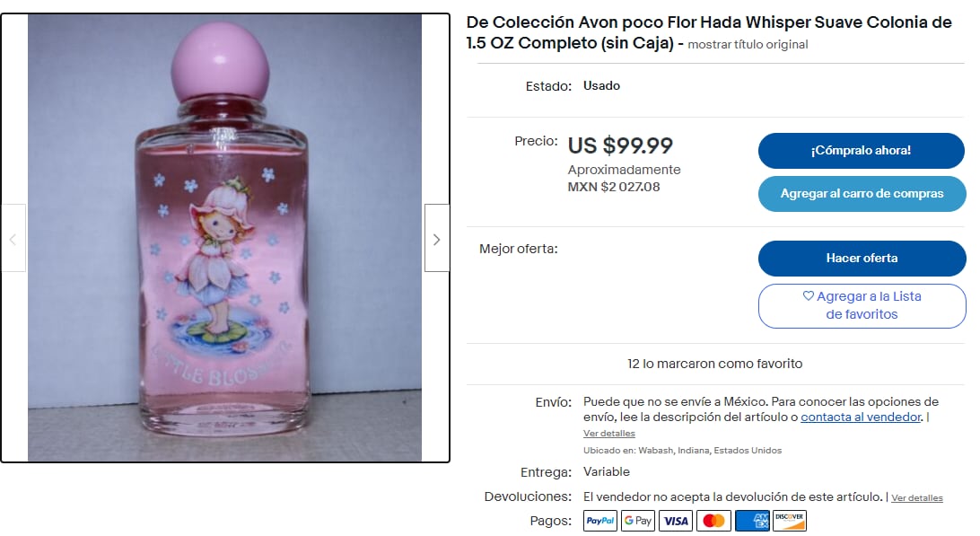Screen dimensions: 980x536
Task: Open the contacta al vendedor link
Action: click(x=861, y=417)
